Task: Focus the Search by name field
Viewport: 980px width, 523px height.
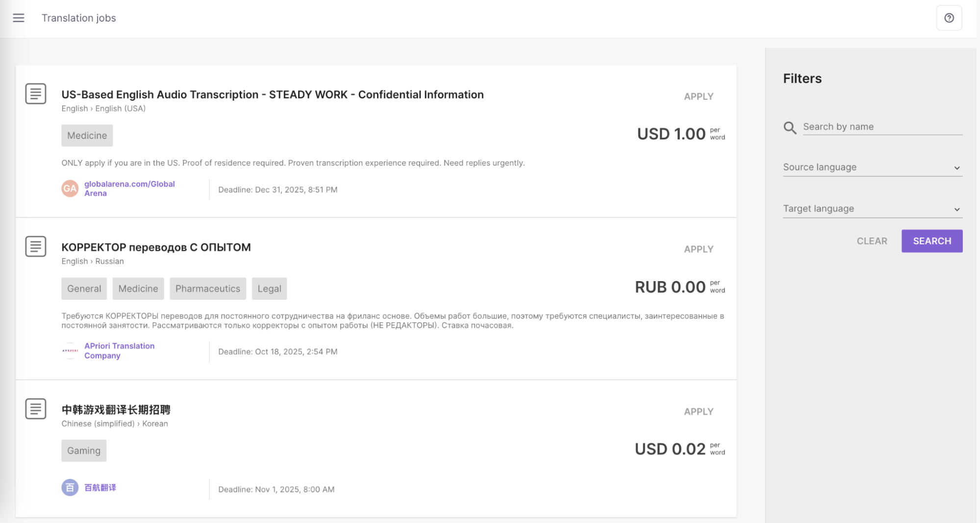Action: [x=882, y=127]
